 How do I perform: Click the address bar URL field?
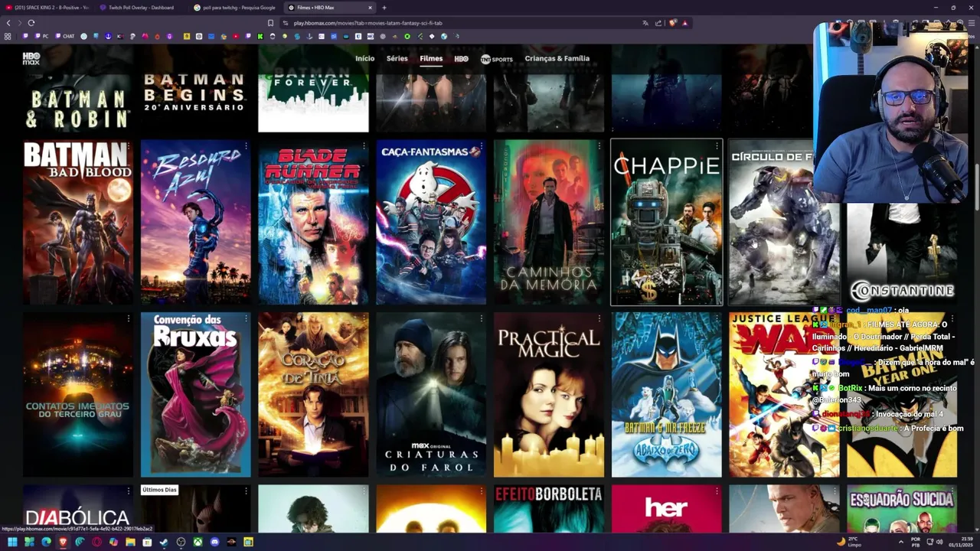point(459,23)
